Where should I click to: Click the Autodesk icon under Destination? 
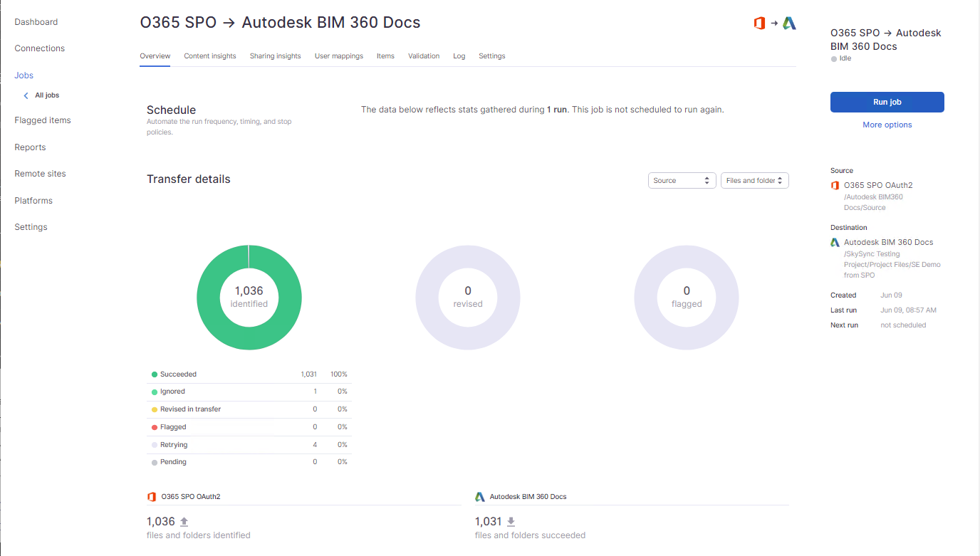pos(835,242)
